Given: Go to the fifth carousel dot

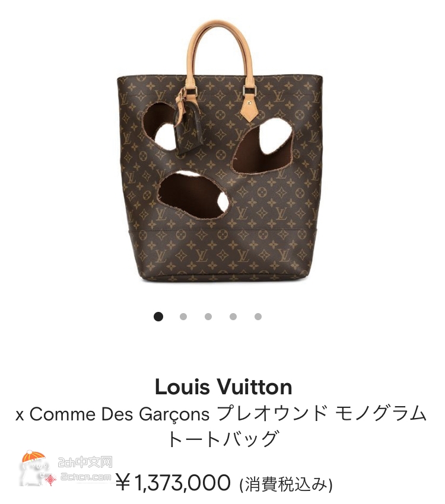Looking at the screenshot, I should (258, 317).
